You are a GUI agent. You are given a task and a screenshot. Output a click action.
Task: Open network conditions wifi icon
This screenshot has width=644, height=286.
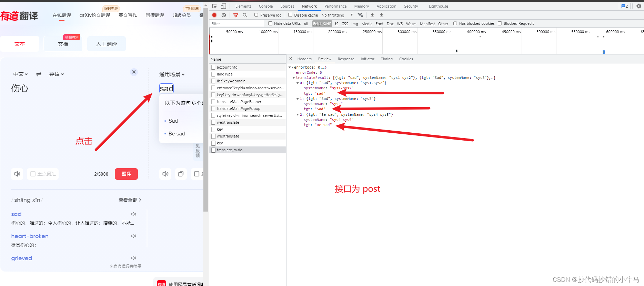360,15
